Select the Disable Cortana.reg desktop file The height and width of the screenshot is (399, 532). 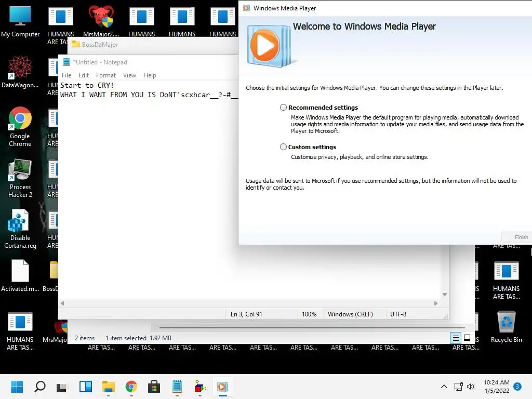pyautogui.click(x=20, y=229)
